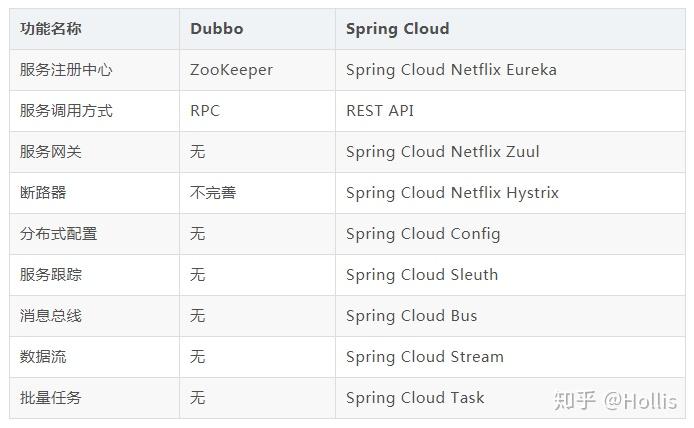Select the Spring Cloud Config cell
Screen dimensions: 694x428
tap(423, 234)
